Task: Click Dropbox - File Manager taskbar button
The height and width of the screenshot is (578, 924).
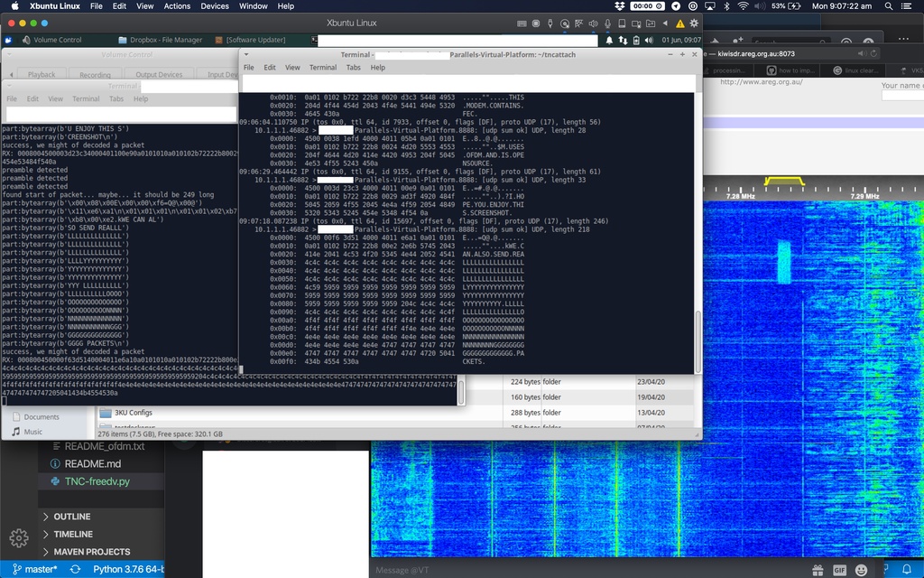Action: pos(161,40)
